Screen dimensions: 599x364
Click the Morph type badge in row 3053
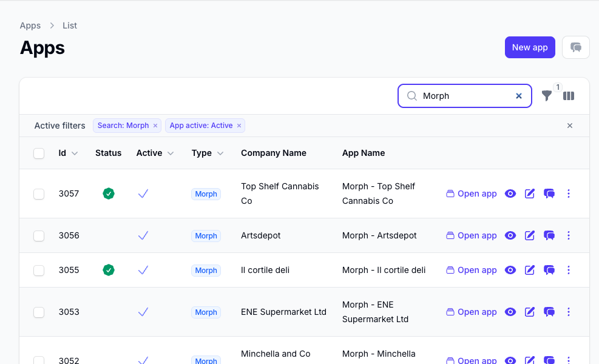[206, 312]
